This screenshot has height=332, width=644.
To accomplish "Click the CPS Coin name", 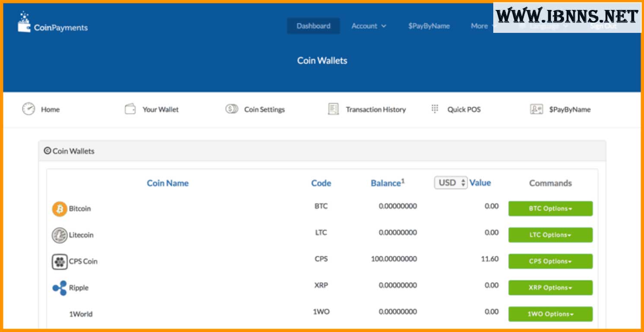I will tap(83, 262).
